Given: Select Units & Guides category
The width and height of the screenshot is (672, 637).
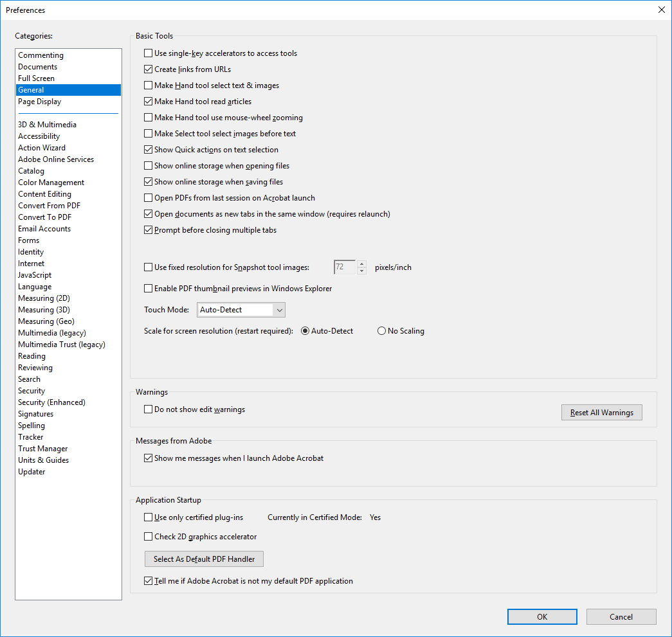Looking at the screenshot, I should (x=69, y=460).
